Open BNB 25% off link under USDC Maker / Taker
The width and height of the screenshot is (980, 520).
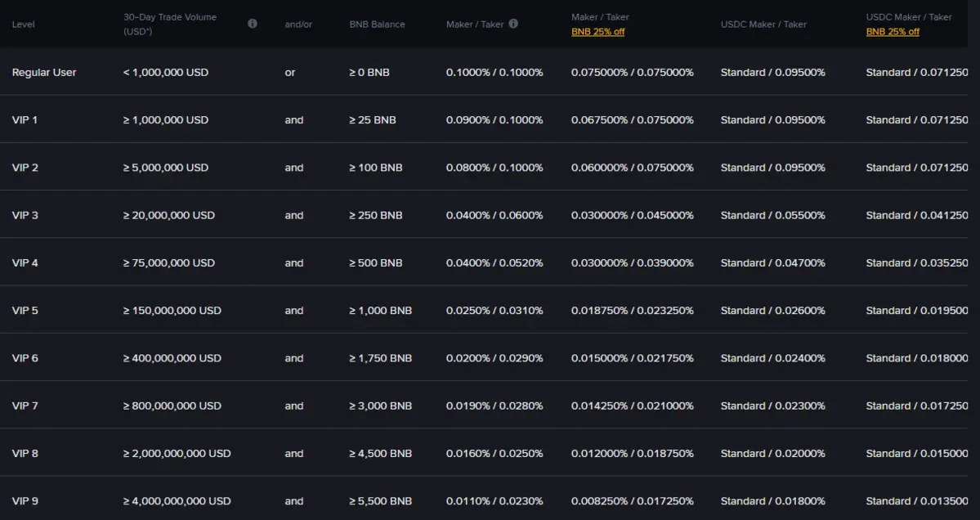(893, 32)
